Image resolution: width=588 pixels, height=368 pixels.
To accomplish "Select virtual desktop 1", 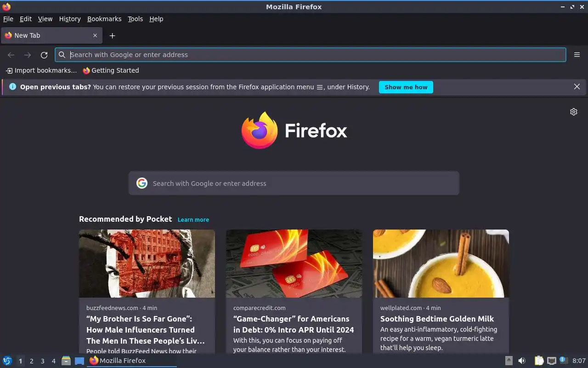I will tap(20, 361).
